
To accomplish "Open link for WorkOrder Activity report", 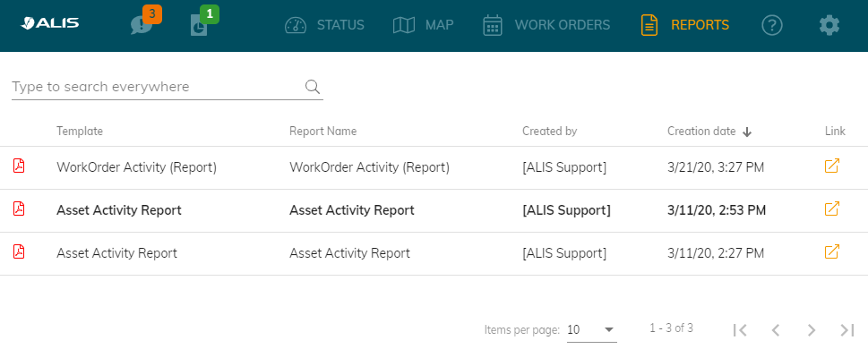I will [x=831, y=166].
